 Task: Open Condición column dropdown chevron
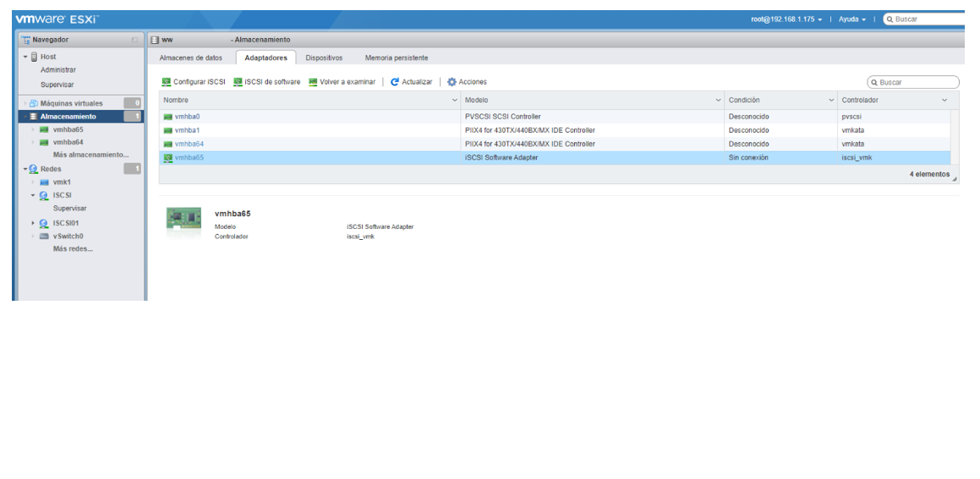pyautogui.click(x=831, y=100)
